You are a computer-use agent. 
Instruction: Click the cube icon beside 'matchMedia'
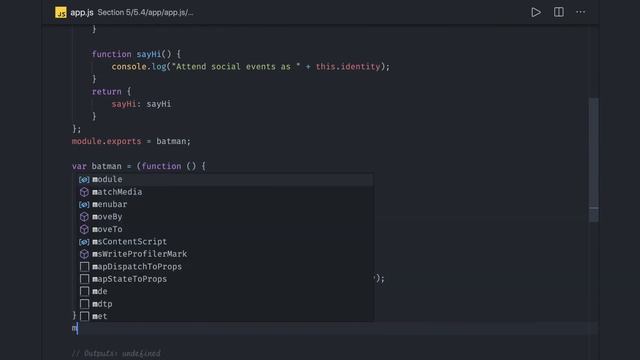84,192
